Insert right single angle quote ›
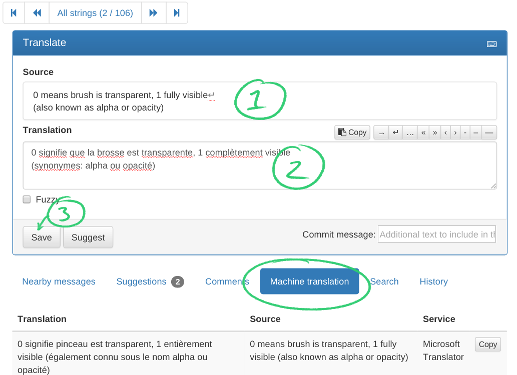Image resolution: width=517 pixels, height=375 pixels. pos(455,132)
